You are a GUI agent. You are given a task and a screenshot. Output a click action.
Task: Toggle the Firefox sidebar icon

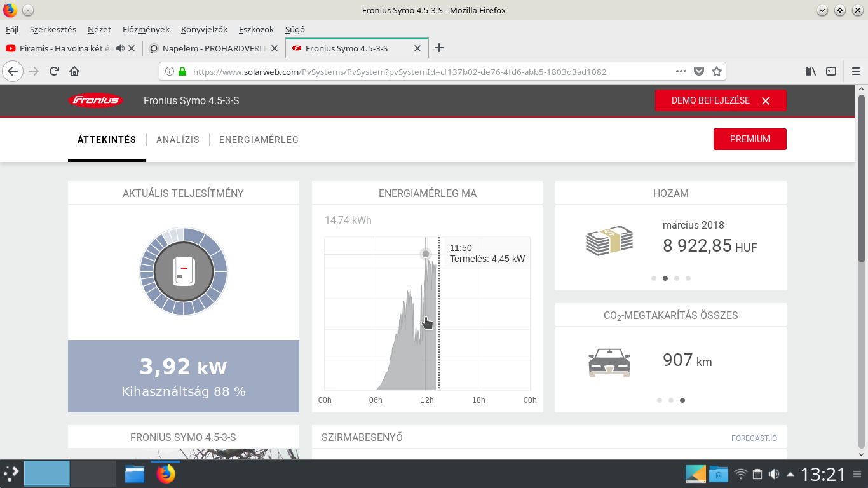pos(831,71)
